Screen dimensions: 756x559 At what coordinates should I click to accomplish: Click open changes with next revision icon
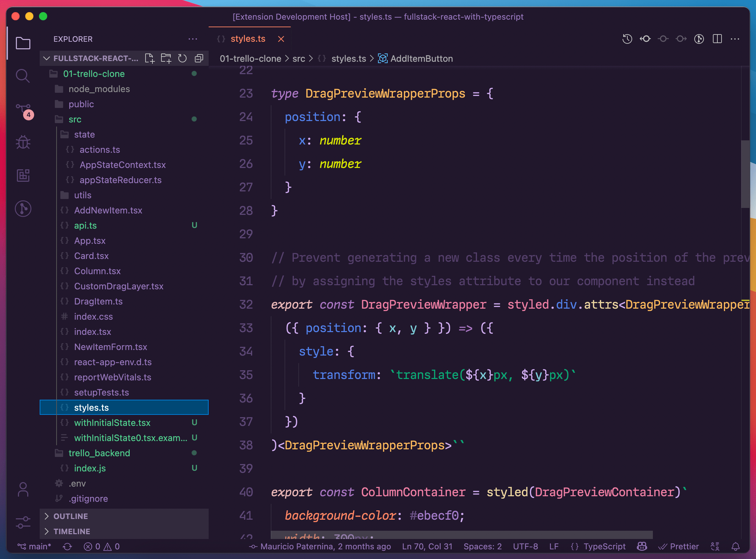(x=681, y=39)
